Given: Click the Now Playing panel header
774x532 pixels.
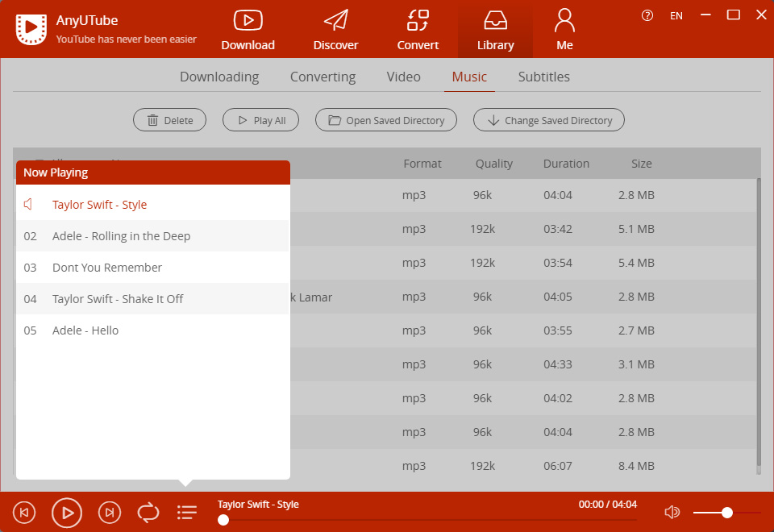Looking at the screenshot, I should [152, 172].
